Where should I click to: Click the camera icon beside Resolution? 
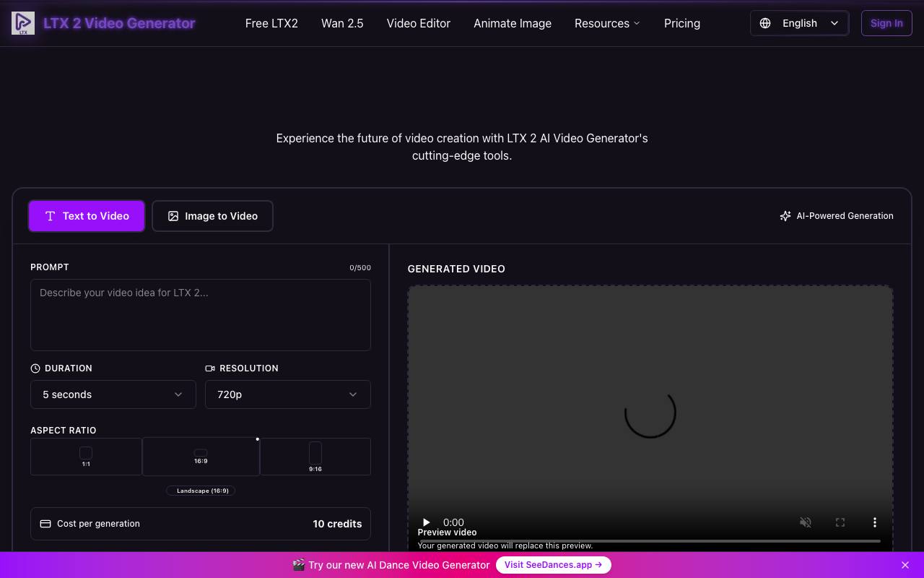click(x=210, y=368)
